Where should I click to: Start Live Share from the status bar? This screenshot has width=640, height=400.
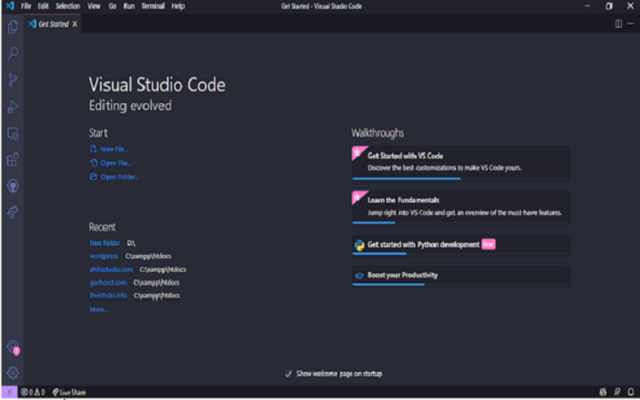(69, 392)
